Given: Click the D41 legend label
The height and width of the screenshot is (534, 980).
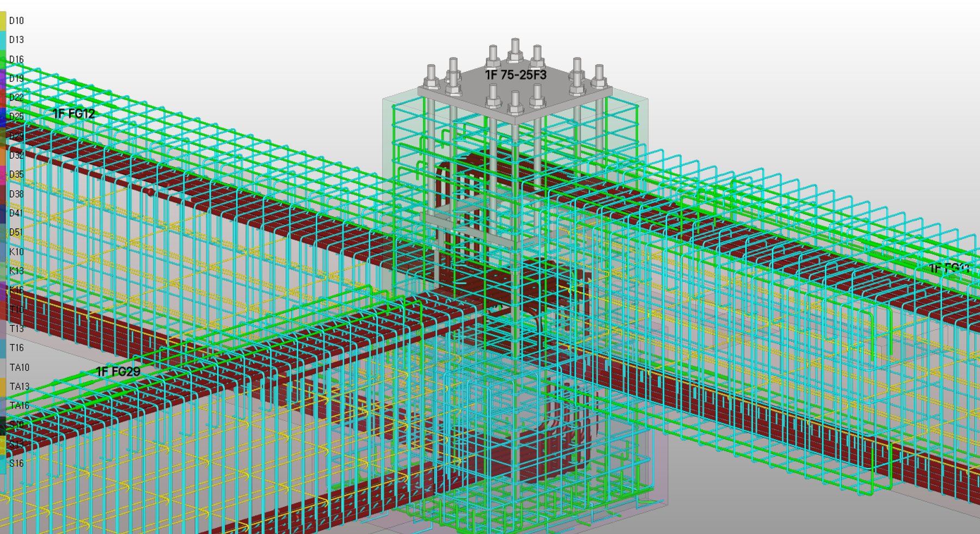Looking at the screenshot, I should pos(16,213).
